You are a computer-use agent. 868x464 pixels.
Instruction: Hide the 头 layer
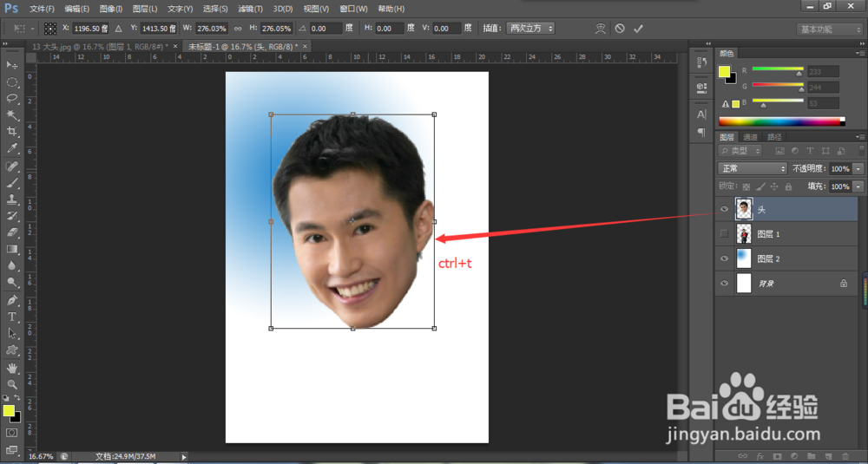click(724, 209)
